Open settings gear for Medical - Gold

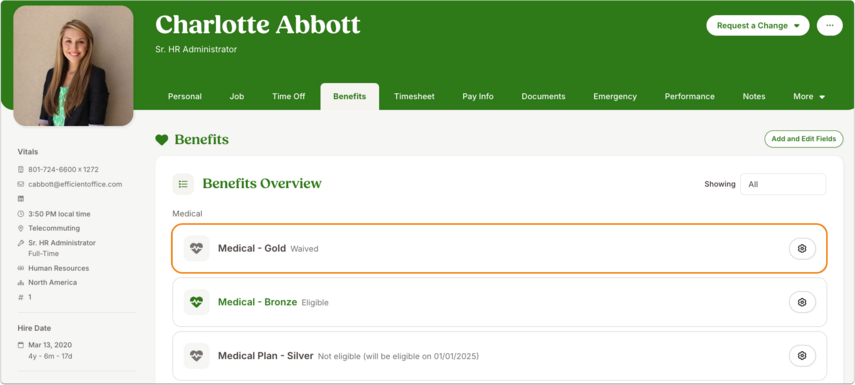point(802,249)
